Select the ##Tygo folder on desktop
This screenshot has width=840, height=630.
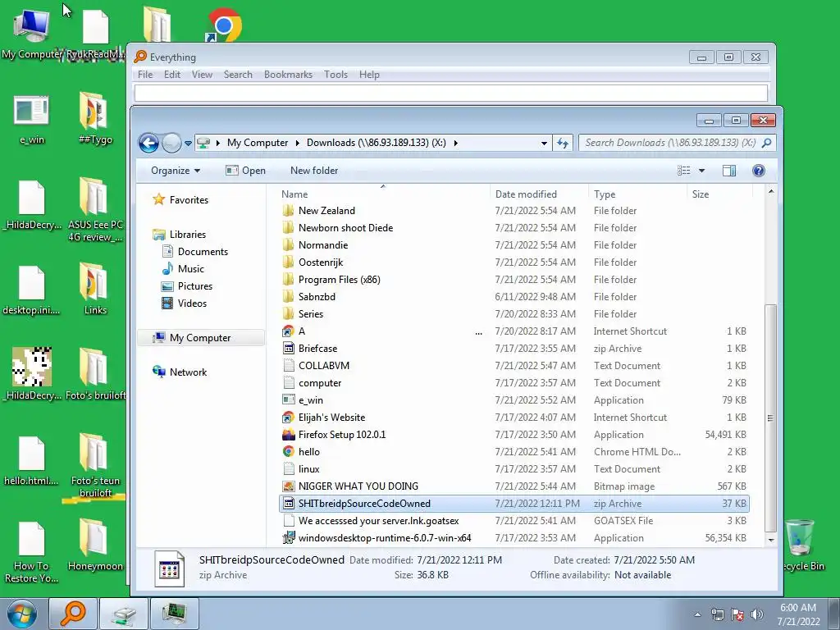pos(95,118)
